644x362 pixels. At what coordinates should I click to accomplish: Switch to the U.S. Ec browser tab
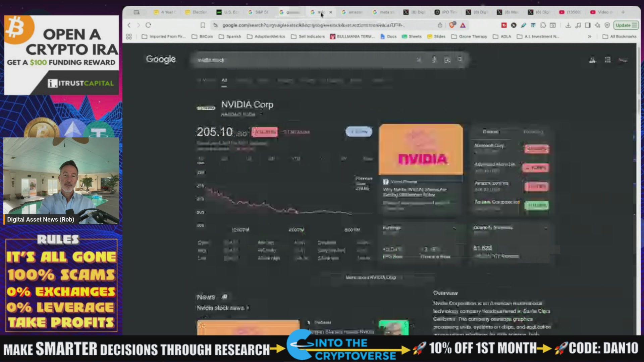pos(228,12)
